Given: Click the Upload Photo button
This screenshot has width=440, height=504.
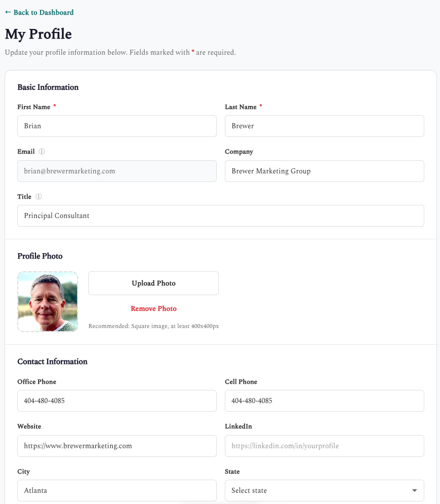Looking at the screenshot, I should (153, 283).
